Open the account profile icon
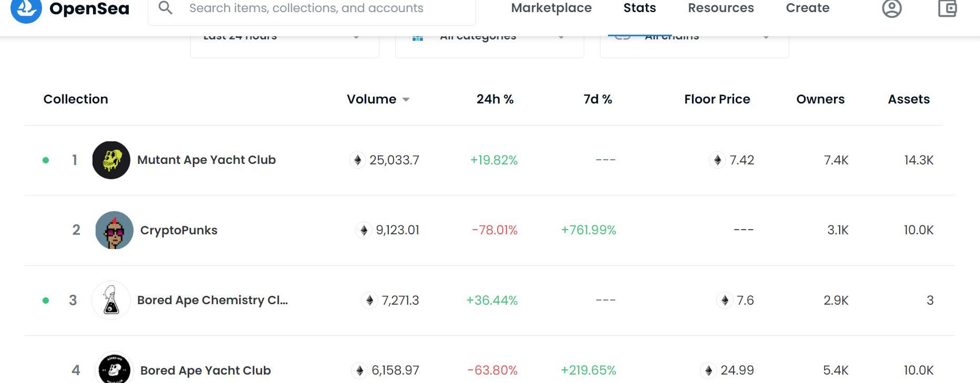This screenshot has width=980, height=383. 892,8
